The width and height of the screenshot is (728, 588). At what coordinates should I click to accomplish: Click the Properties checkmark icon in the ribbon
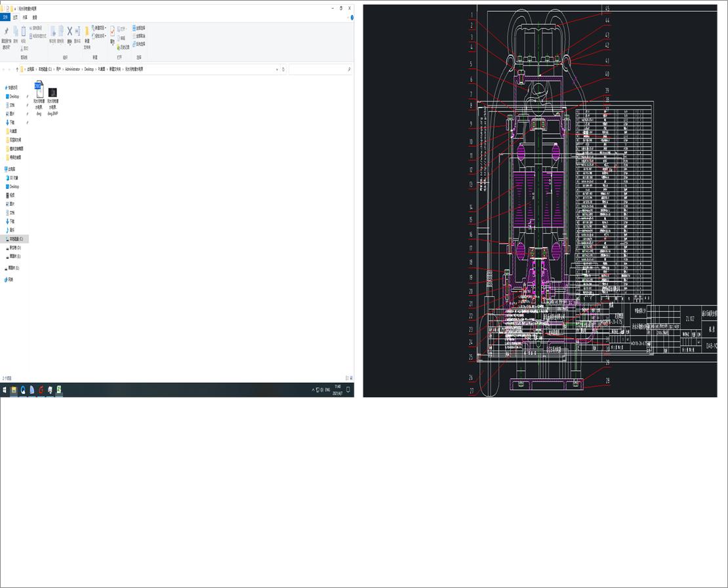[112, 31]
